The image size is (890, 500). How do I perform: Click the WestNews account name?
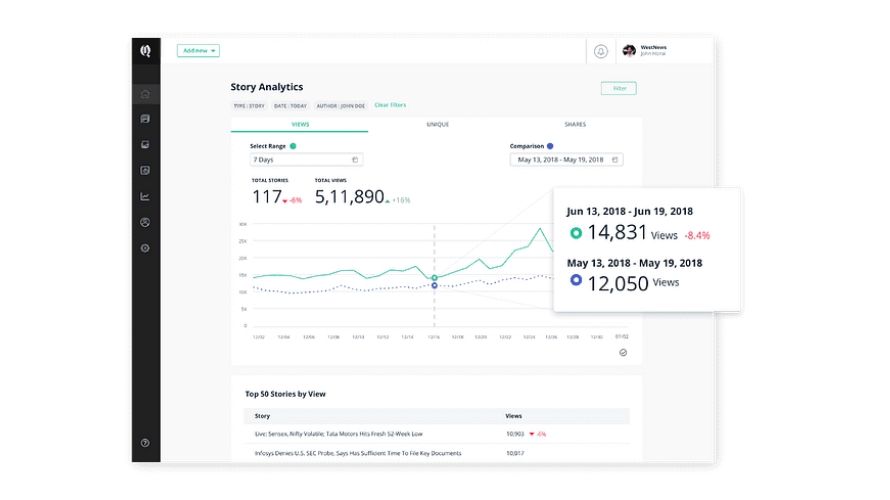[653, 48]
